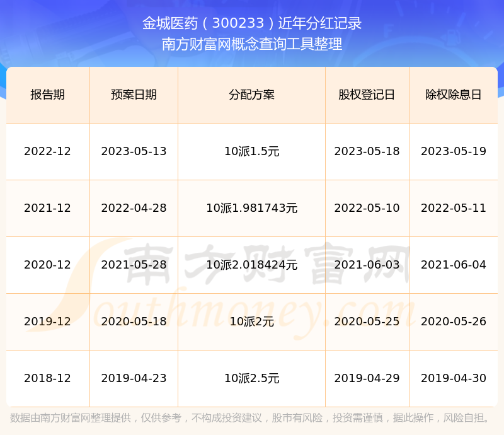Click the report period cell 2019-12
504x435 pixels.
point(48,322)
